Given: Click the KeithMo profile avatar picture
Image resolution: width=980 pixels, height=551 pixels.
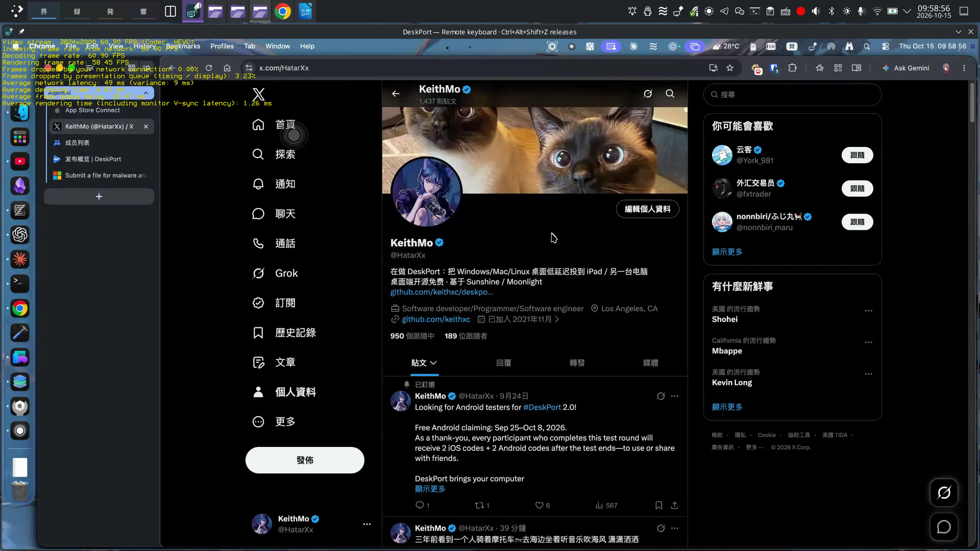Looking at the screenshot, I should (x=426, y=192).
